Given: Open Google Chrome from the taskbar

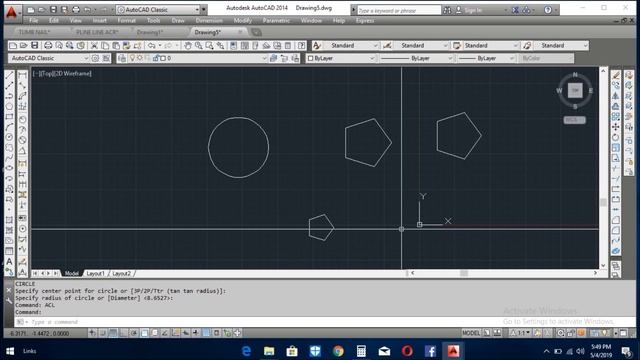Looking at the screenshot, I should [x=338, y=351].
